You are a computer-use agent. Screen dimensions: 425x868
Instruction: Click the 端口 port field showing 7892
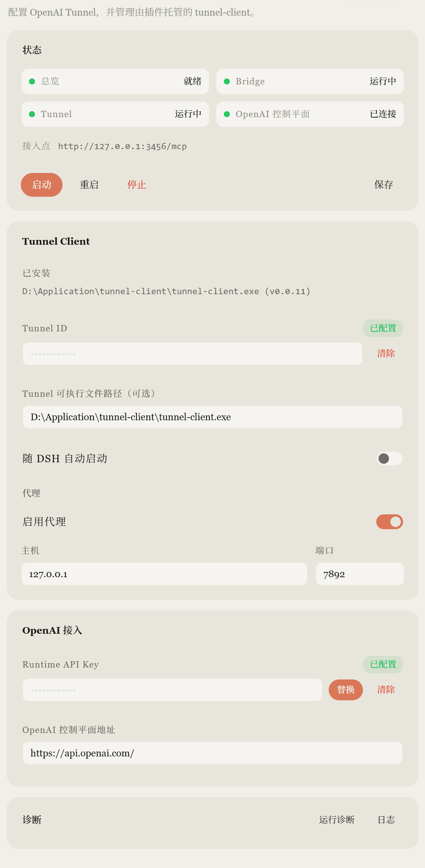360,574
